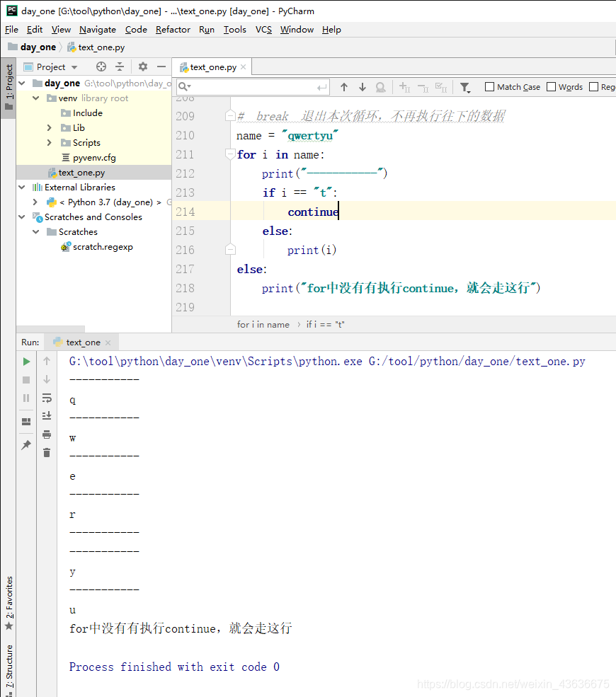Close the text_one.py editor tab

pos(244,67)
